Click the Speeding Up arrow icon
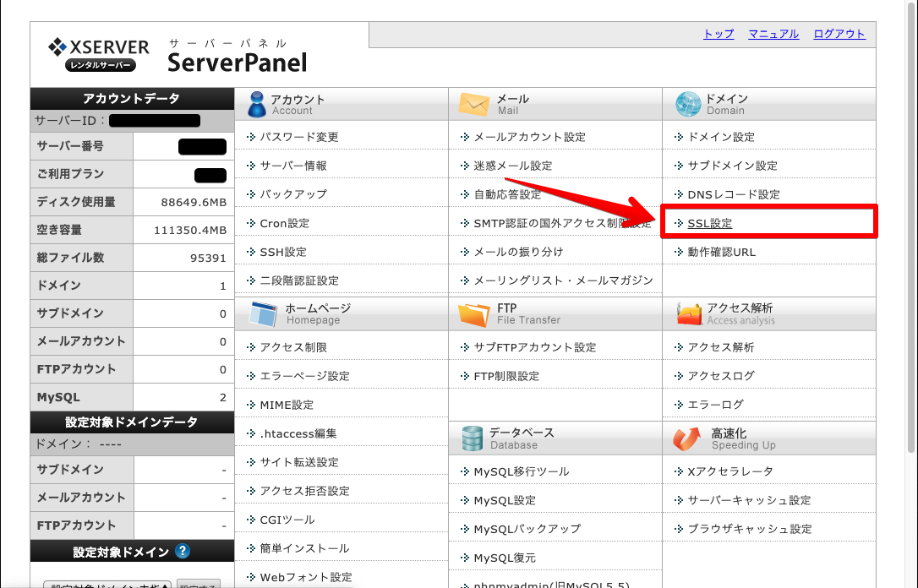The width and height of the screenshot is (918, 588). point(688,438)
